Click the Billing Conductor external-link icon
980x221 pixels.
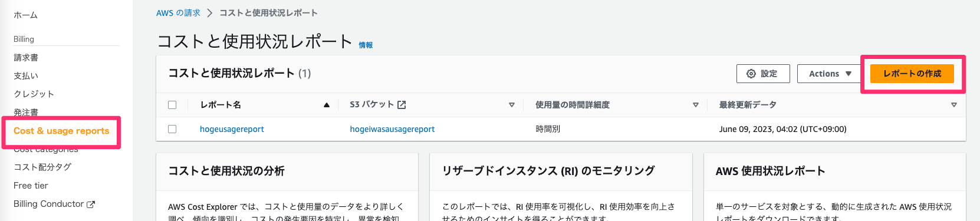point(91,204)
